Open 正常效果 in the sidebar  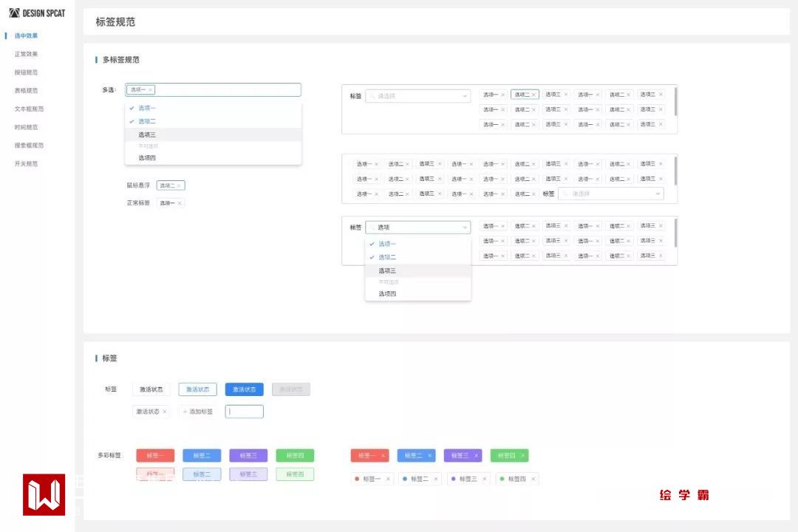pyautogui.click(x=26, y=54)
